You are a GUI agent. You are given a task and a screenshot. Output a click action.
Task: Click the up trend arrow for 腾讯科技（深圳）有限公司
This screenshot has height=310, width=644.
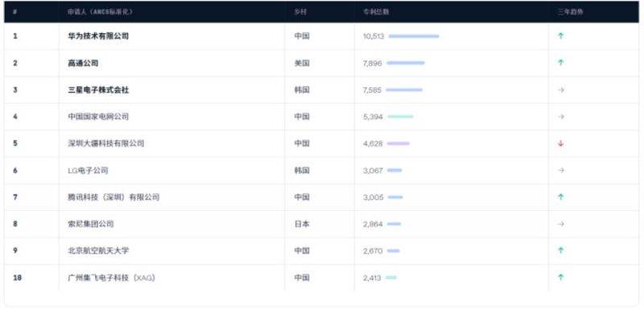pos(560,197)
